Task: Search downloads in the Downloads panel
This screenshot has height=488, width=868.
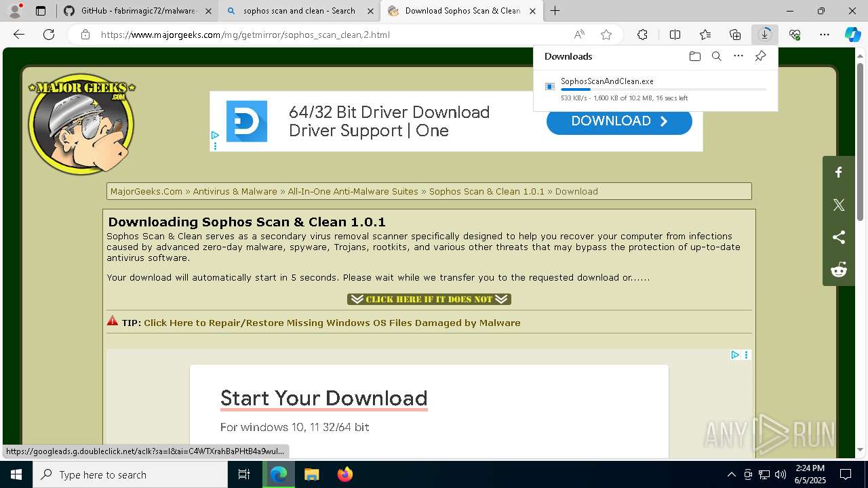Action: click(x=717, y=56)
